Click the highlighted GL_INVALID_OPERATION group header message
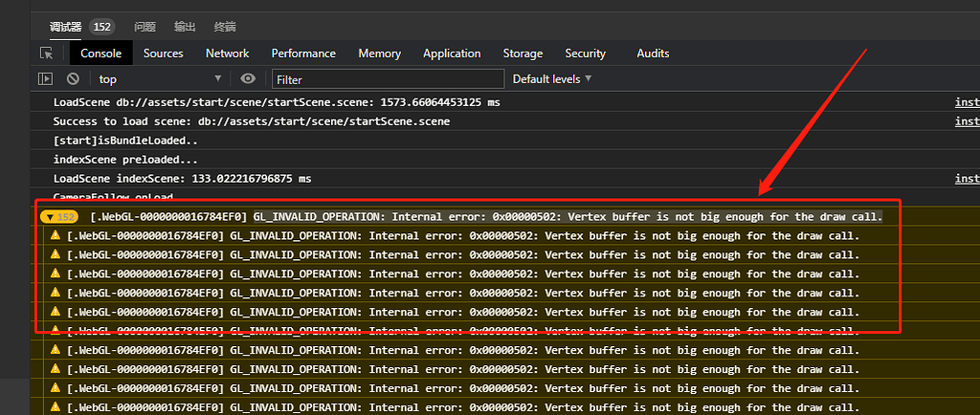Image resolution: width=980 pixels, height=415 pixels. pyautogui.click(x=568, y=217)
